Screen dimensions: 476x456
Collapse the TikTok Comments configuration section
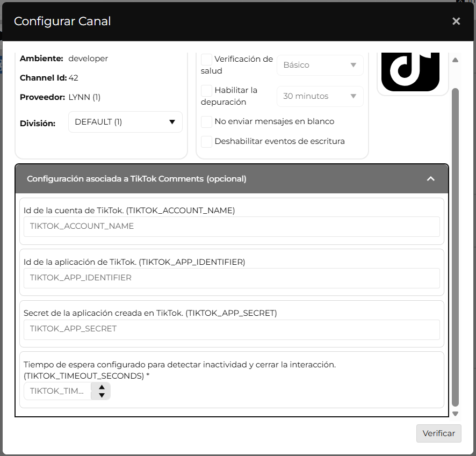pos(430,179)
